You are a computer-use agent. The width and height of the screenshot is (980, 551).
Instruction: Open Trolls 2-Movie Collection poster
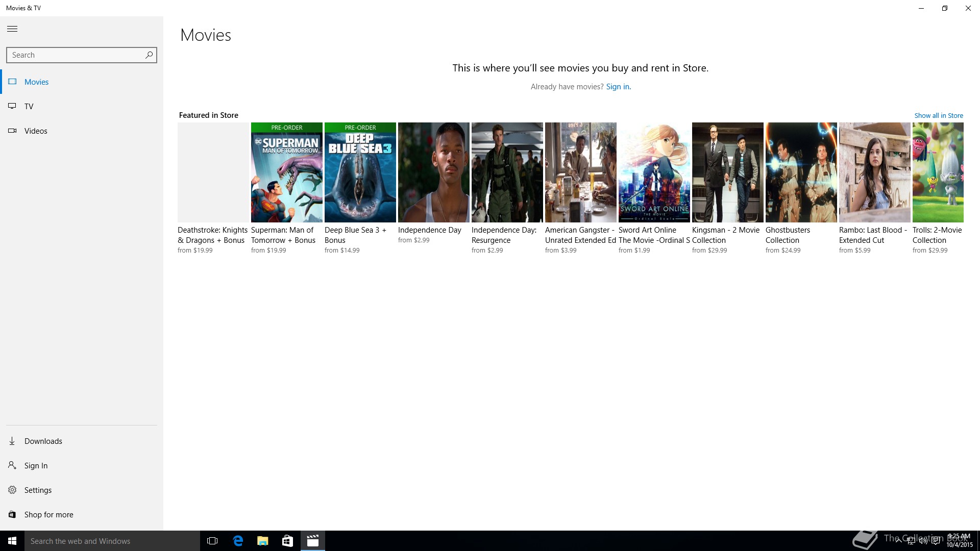click(938, 172)
